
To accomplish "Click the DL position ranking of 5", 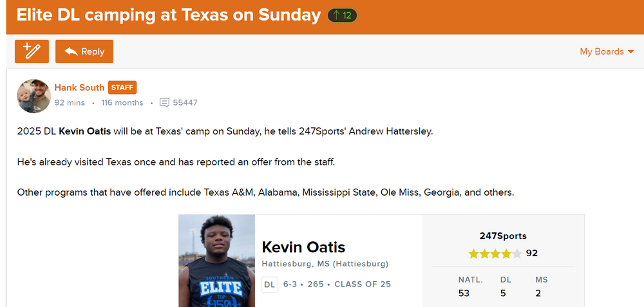I will pos(502,293).
